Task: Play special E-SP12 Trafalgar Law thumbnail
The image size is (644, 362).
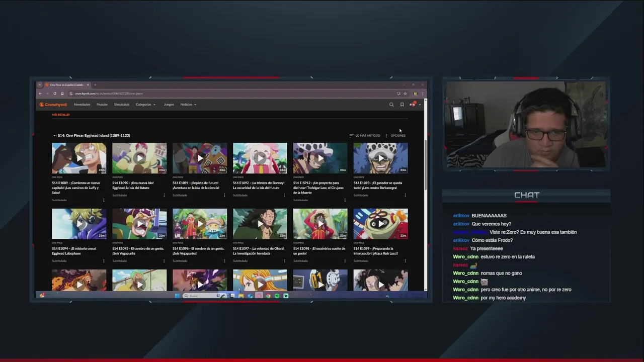Action: coord(320,158)
